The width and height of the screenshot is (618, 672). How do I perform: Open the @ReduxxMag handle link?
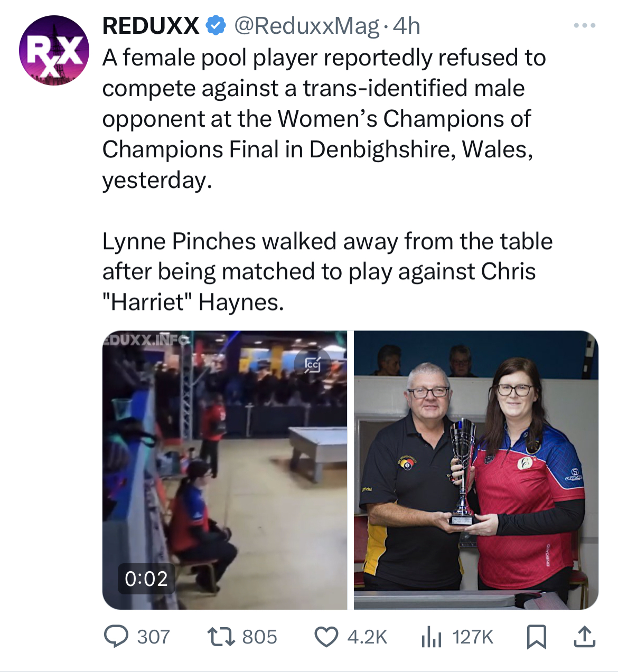click(x=306, y=26)
